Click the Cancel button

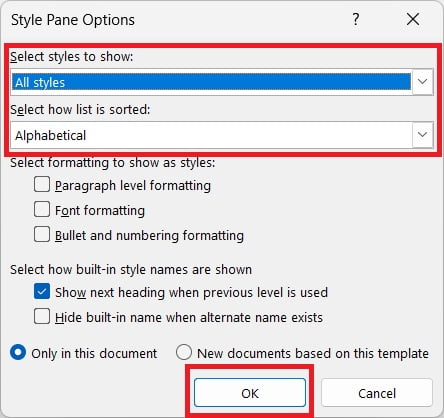pos(377,393)
